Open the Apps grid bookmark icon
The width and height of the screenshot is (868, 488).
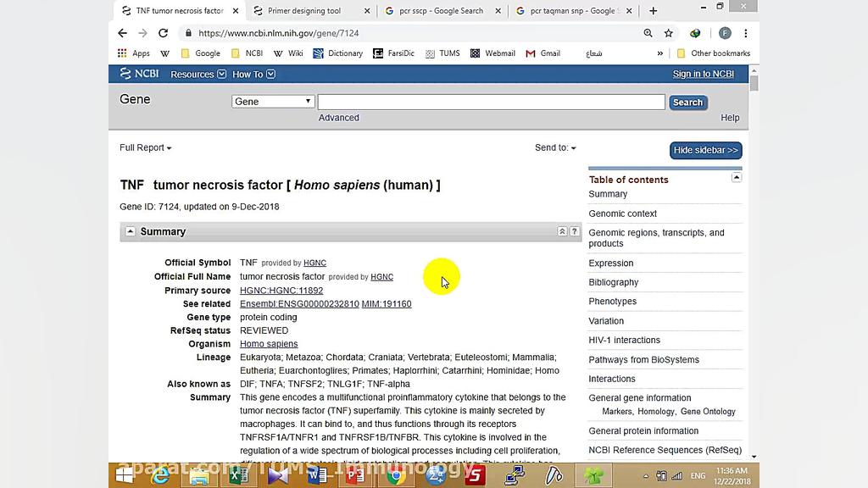123,53
